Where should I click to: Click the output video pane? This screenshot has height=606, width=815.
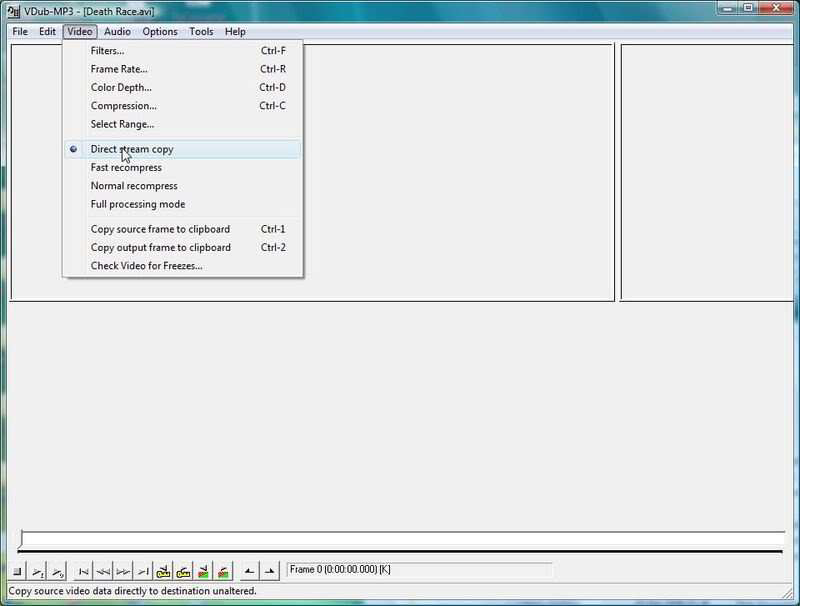pyautogui.click(x=707, y=173)
